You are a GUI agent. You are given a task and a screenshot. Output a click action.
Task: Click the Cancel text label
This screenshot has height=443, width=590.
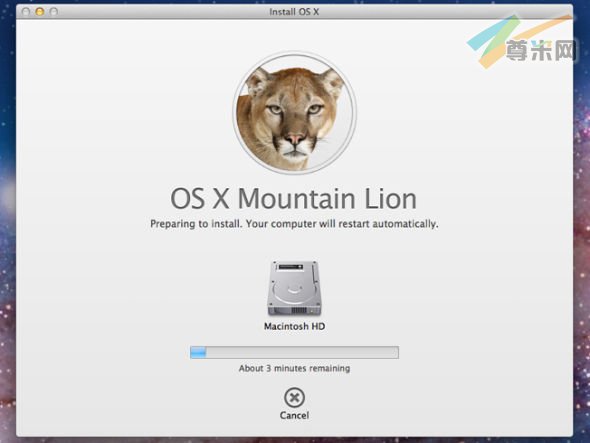[x=294, y=416]
